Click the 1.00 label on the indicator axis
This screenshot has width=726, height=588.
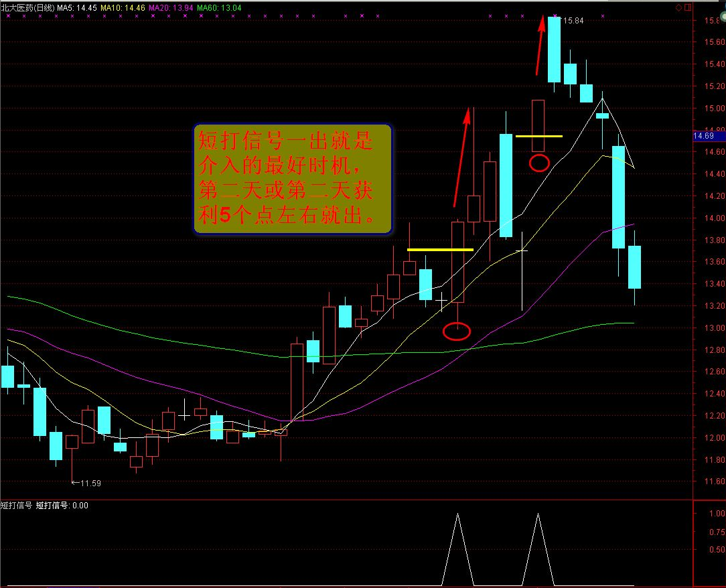[x=717, y=513]
